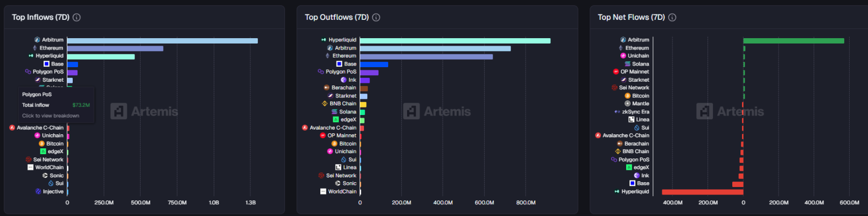Click info icon beside Top Net Flows (7D)

672,17
